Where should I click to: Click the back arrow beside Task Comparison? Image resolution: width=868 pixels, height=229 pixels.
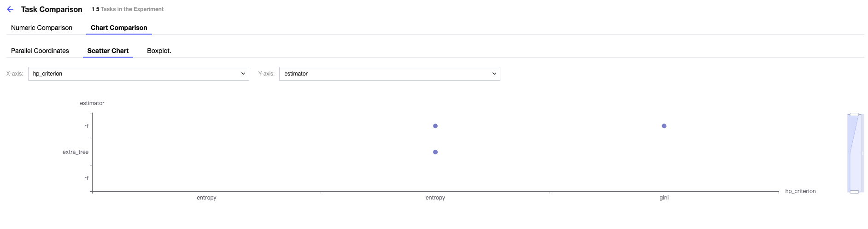(x=10, y=9)
